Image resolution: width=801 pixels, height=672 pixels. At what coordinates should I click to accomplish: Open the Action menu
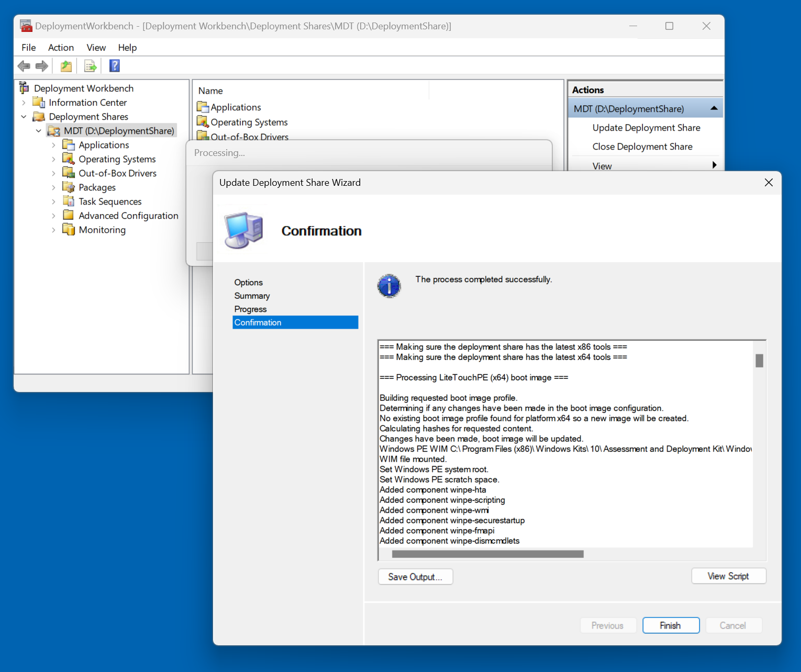[61, 48]
